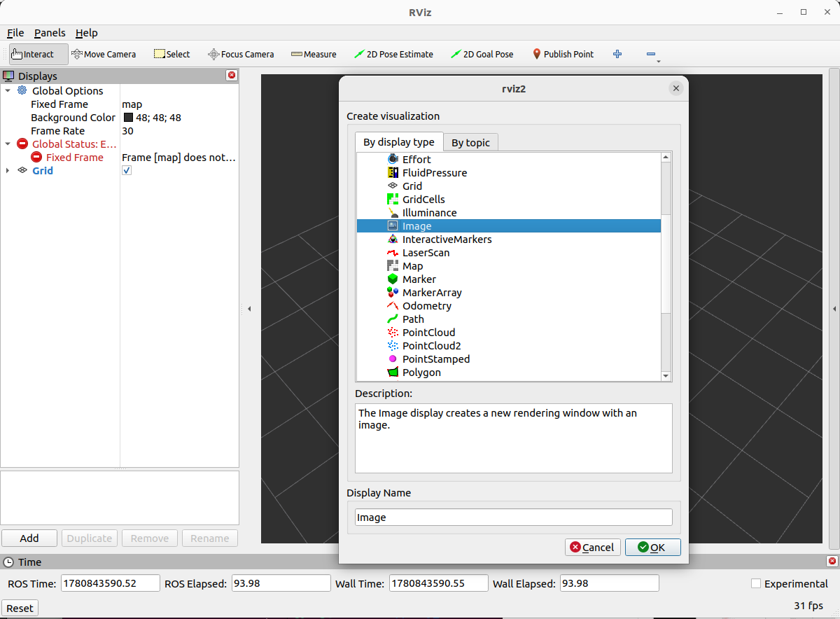Image resolution: width=840 pixels, height=619 pixels.
Task: Open the Help menu
Action: tap(87, 32)
